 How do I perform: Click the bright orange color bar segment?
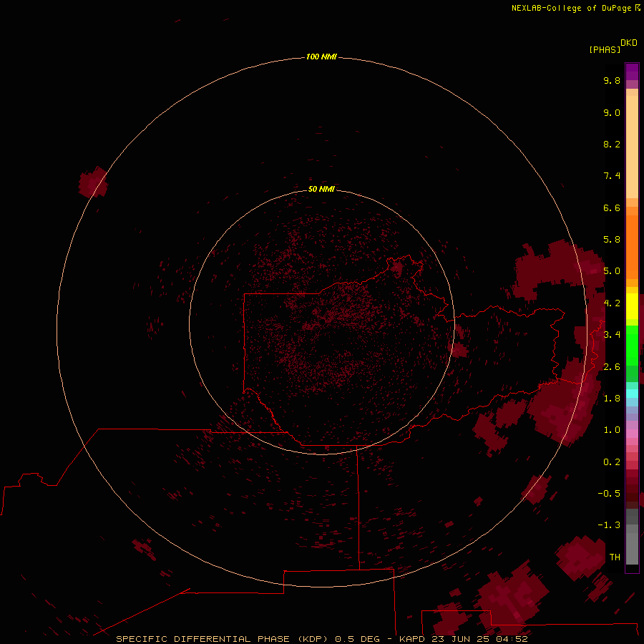[632, 247]
